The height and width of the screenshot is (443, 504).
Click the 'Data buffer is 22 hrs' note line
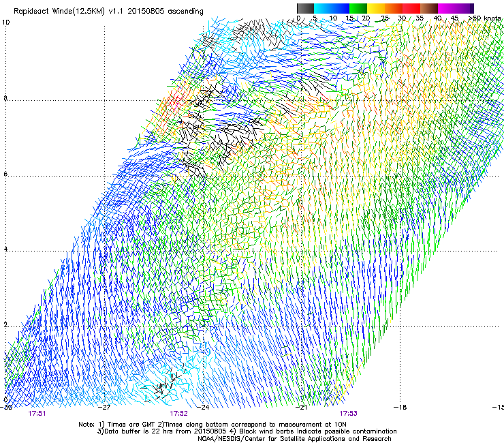pyautogui.click(x=247, y=431)
